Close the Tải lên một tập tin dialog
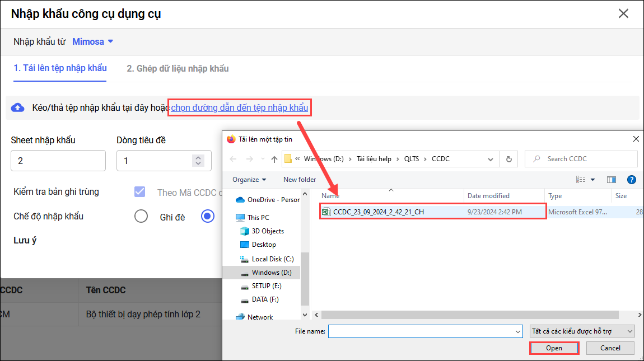Viewport: 644px width, 361px height. point(636,139)
